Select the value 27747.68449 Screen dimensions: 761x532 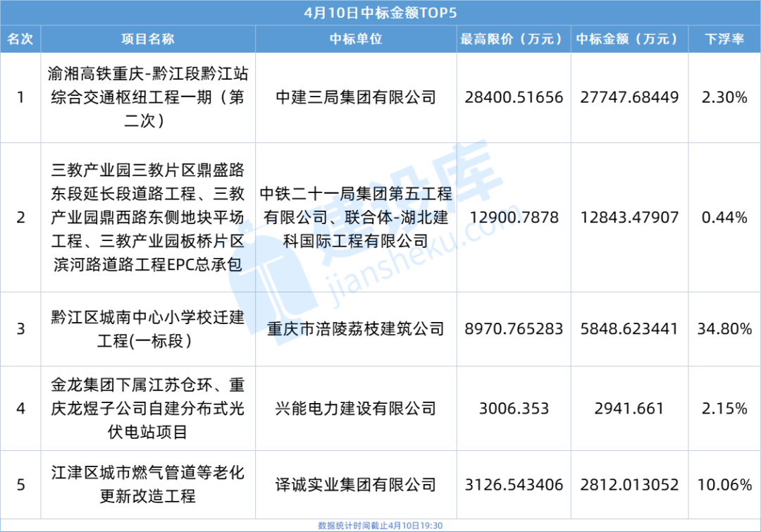tap(629, 97)
